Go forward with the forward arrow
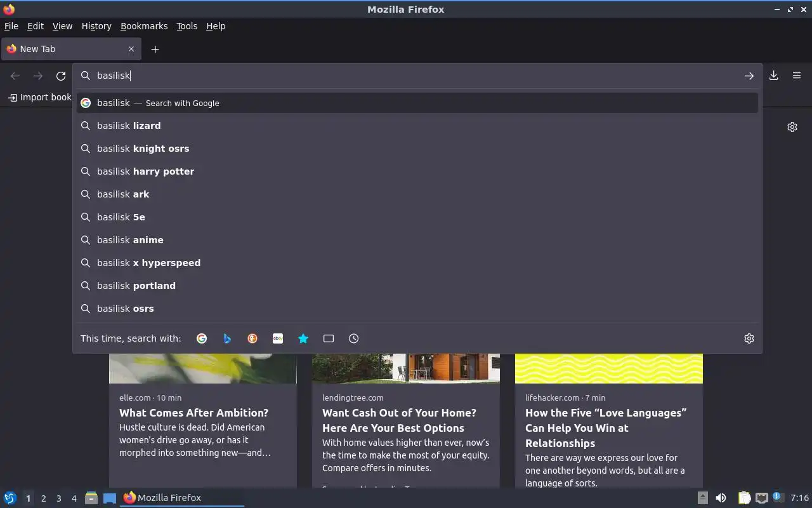Image resolution: width=812 pixels, height=508 pixels. point(38,76)
